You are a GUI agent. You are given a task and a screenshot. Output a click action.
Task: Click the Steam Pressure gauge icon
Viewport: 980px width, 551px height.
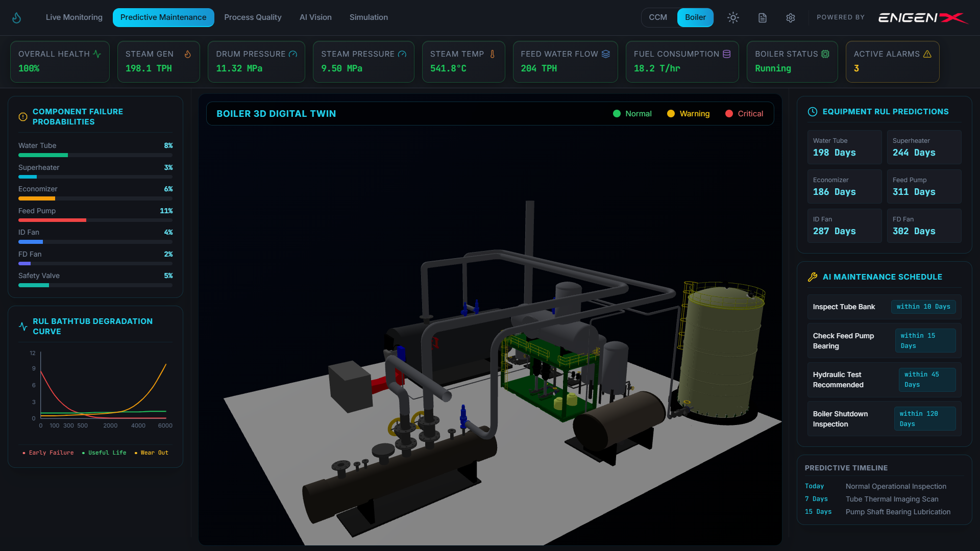[x=402, y=54]
